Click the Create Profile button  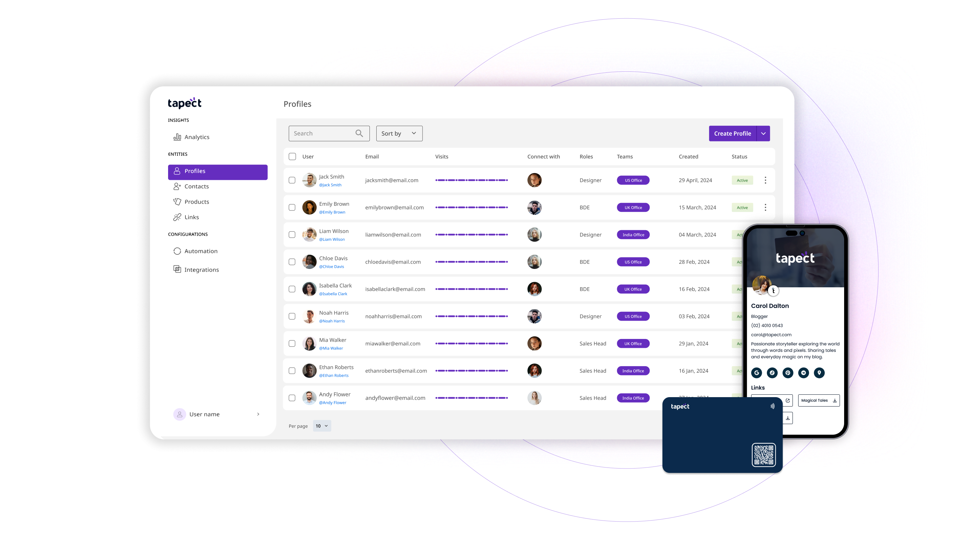pyautogui.click(x=732, y=133)
